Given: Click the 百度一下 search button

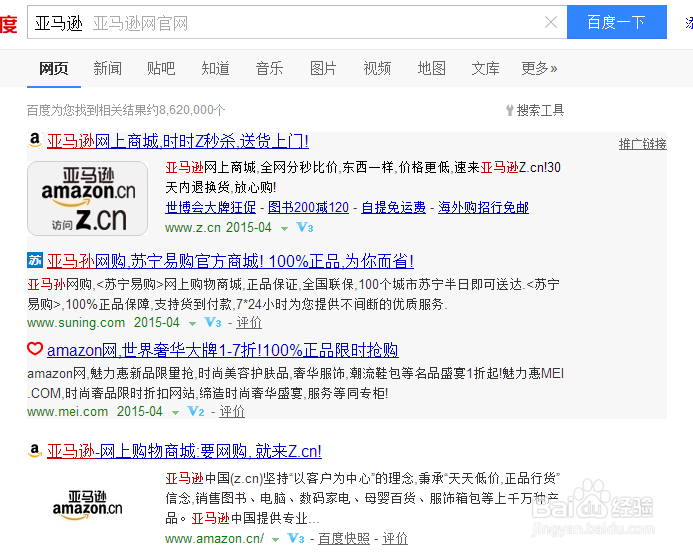Looking at the screenshot, I should (x=617, y=22).
